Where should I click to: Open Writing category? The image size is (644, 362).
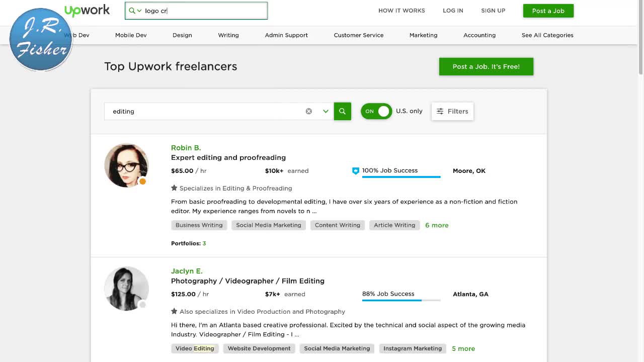click(228, 35)
